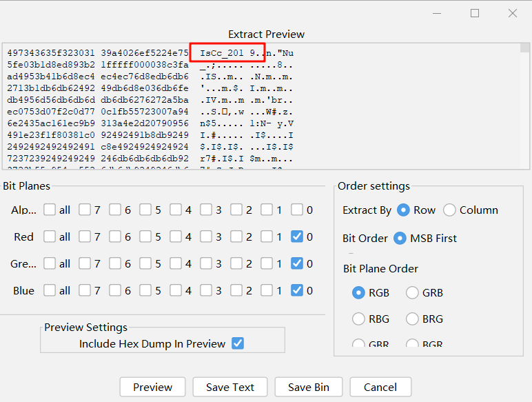The height and width of the screenshot is (402, 532).
Task: Click hex value 0c1fb55723007a94 in preview
Action: pyautogui.click(x=145, y=112)
